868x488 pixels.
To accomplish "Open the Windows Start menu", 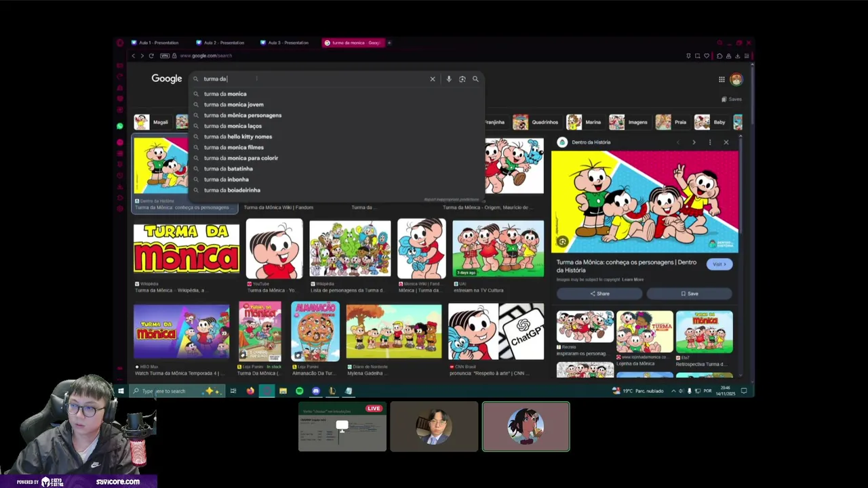I will [x=121, y=391].
